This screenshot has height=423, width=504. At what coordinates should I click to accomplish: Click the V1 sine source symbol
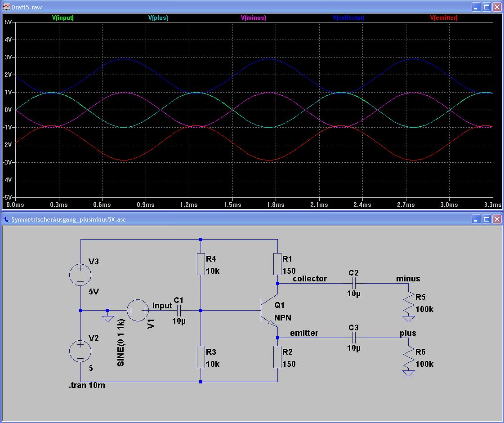(x=138, y=310)
